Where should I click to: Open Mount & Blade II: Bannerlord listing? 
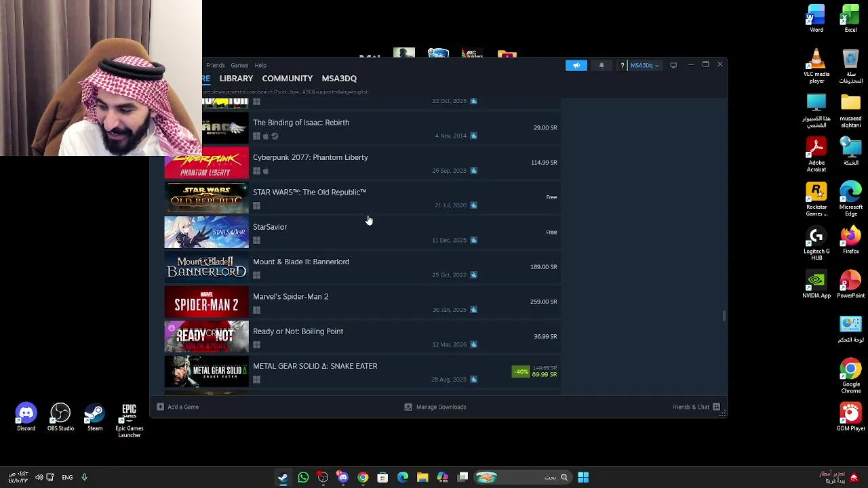point(362,267)
